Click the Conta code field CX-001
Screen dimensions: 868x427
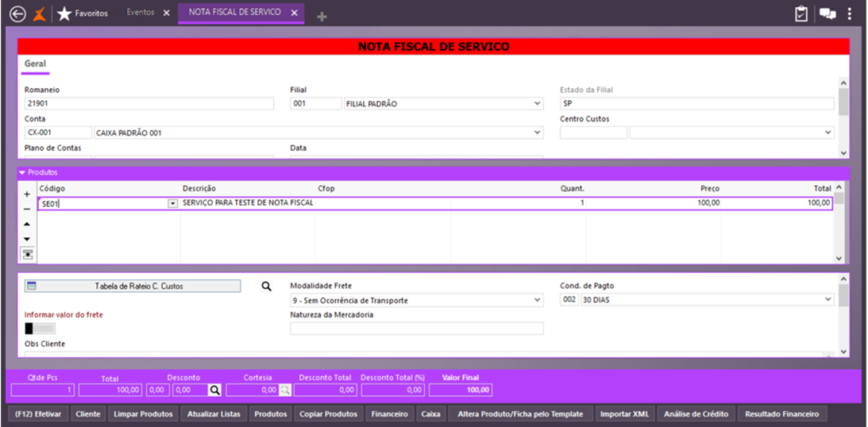coord(58,133)
